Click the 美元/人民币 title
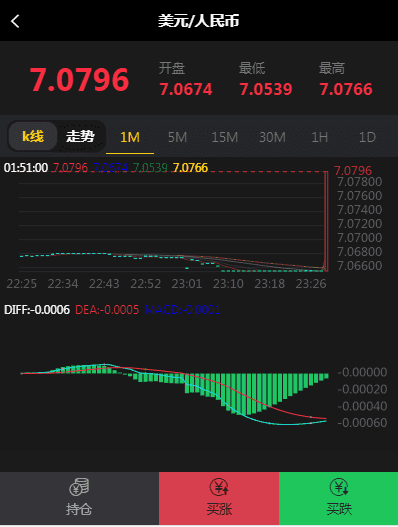The width and height of the screenshot is (398, 527). tap(199, 21)
